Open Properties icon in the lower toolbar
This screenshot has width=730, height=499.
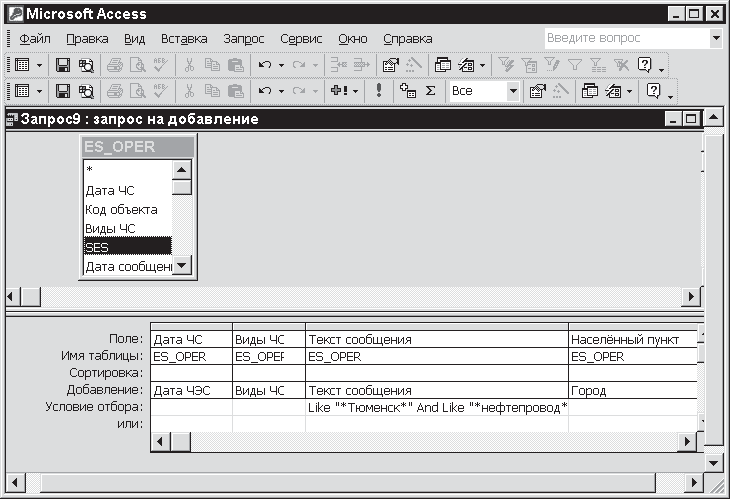537,91
